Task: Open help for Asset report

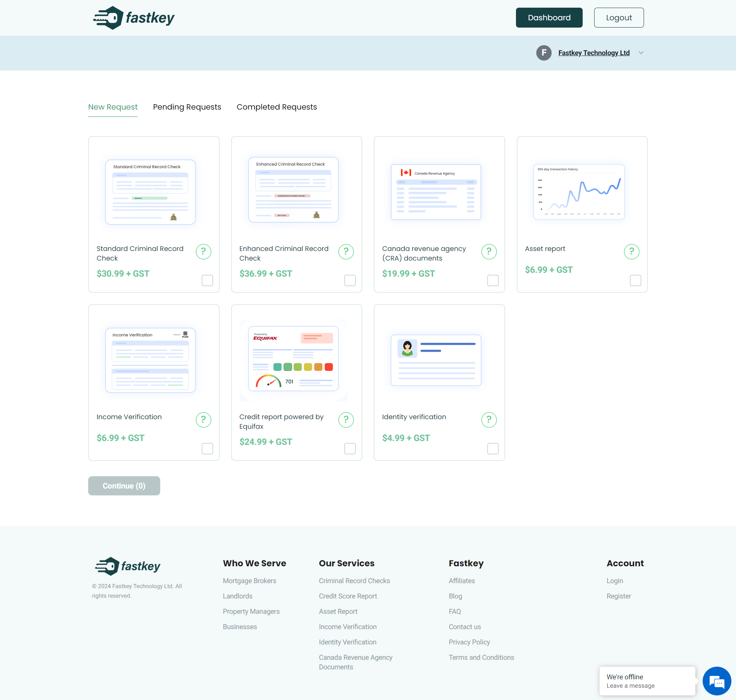Action: tap(632, 252)
